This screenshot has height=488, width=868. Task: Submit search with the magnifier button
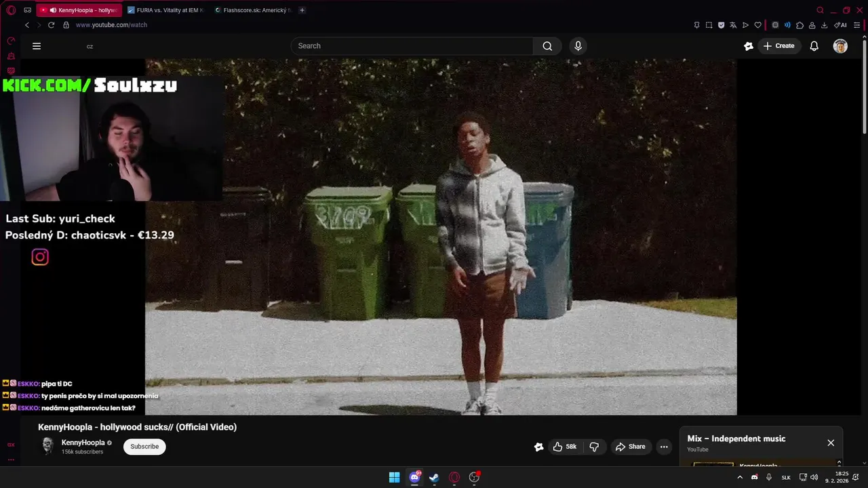coord(547,46)
